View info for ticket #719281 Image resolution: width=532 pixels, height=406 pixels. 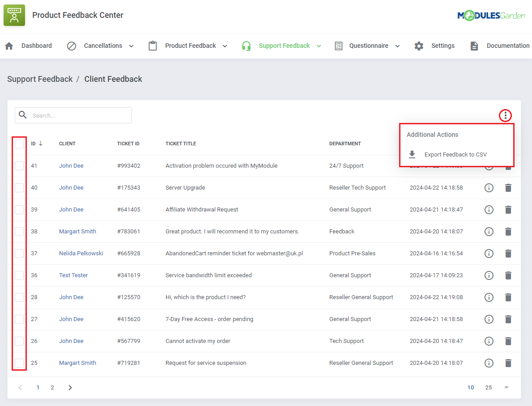(489, 363)
